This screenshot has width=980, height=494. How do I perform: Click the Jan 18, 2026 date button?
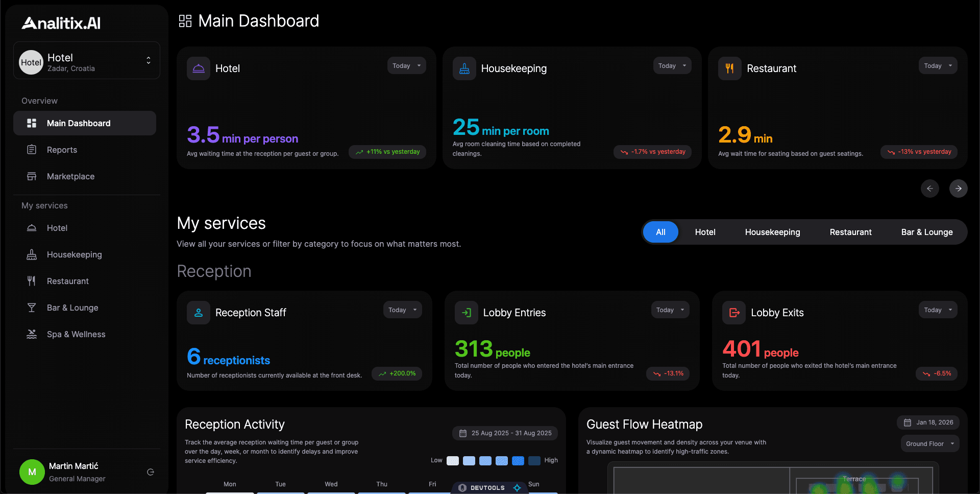928,422
